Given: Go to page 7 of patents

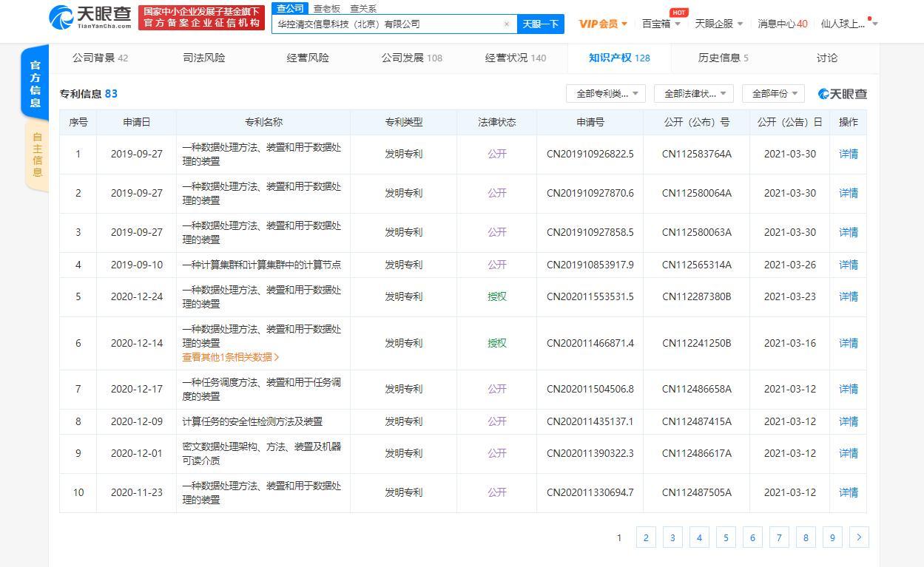Looking at the screenshot, I should tap(779, 537).
